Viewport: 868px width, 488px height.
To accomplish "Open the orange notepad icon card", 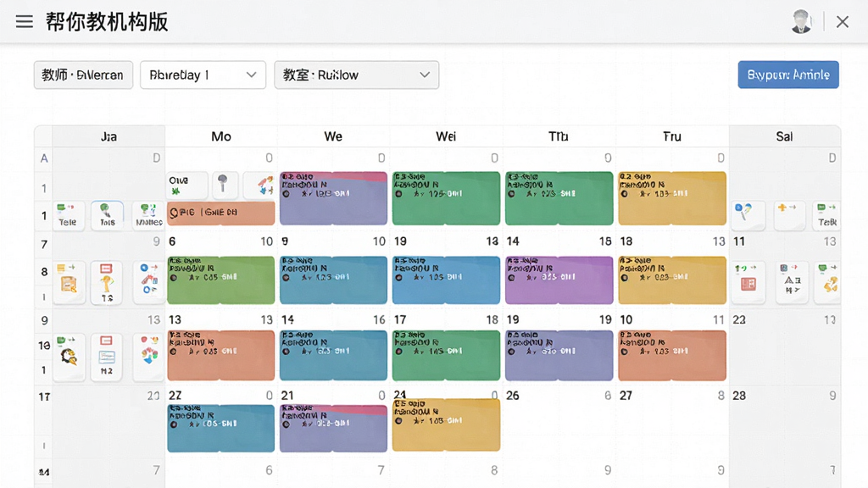I will click(x=69, y=282).
